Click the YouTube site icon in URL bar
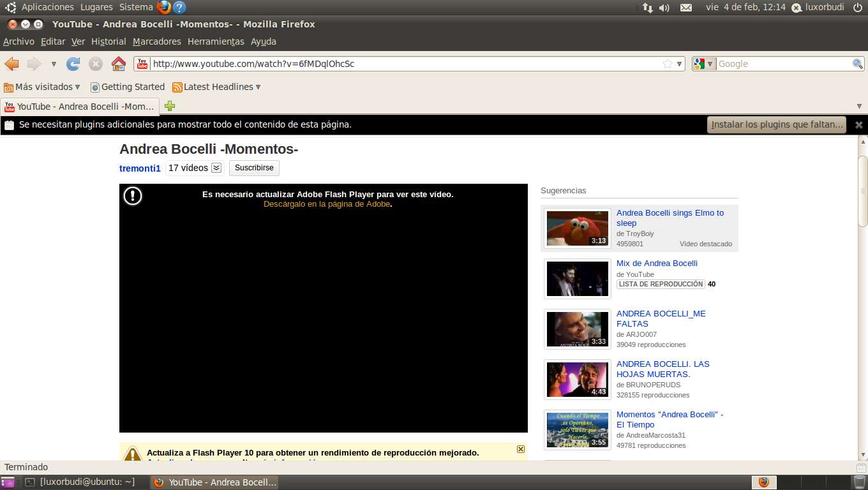The image size is (868, 490). coord(142,64)
